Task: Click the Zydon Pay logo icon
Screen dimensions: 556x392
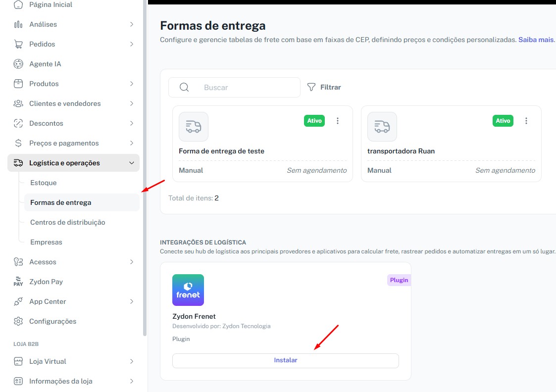Action: tap(18, 282)
